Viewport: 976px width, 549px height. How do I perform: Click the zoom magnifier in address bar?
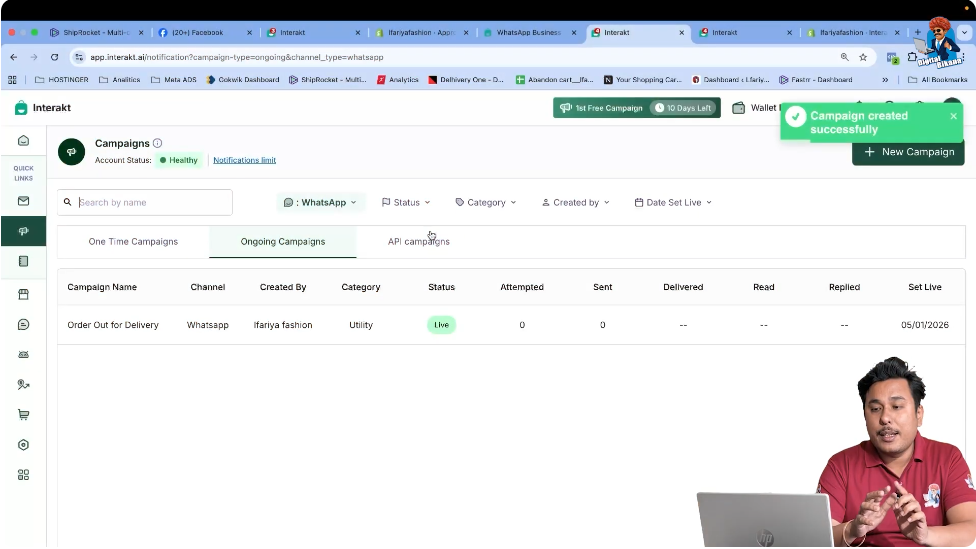845,57
